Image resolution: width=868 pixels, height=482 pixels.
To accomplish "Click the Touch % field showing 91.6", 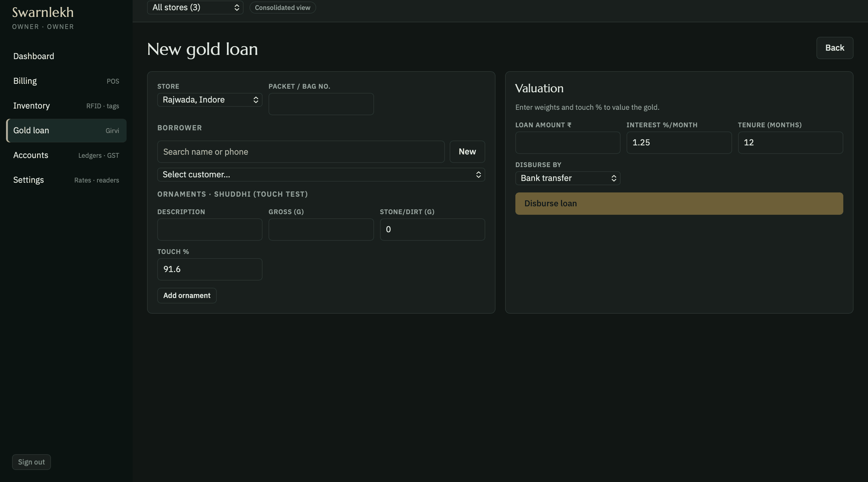I will pos(209,269).
